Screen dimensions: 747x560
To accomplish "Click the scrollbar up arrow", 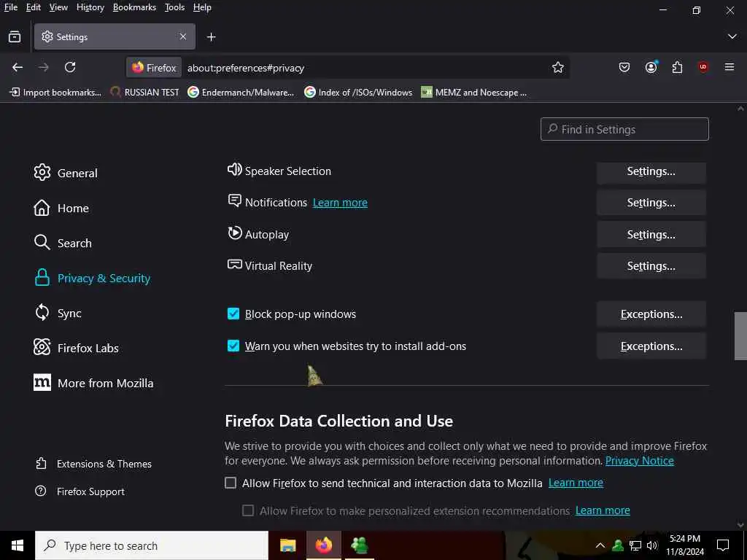I will click(740, 109).
